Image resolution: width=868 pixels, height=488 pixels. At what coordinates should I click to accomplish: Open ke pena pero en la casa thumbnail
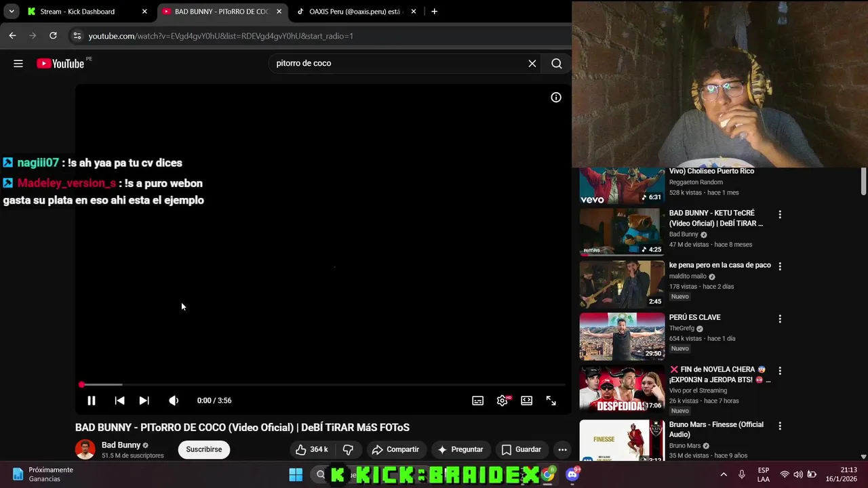click(x=622, y=284)
